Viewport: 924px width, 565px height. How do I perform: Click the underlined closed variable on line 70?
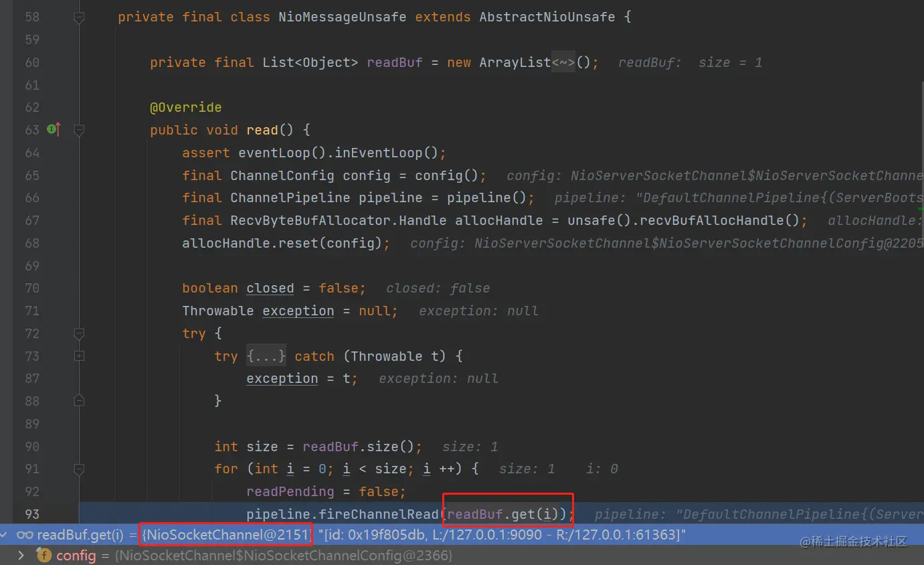pos(270,289)
